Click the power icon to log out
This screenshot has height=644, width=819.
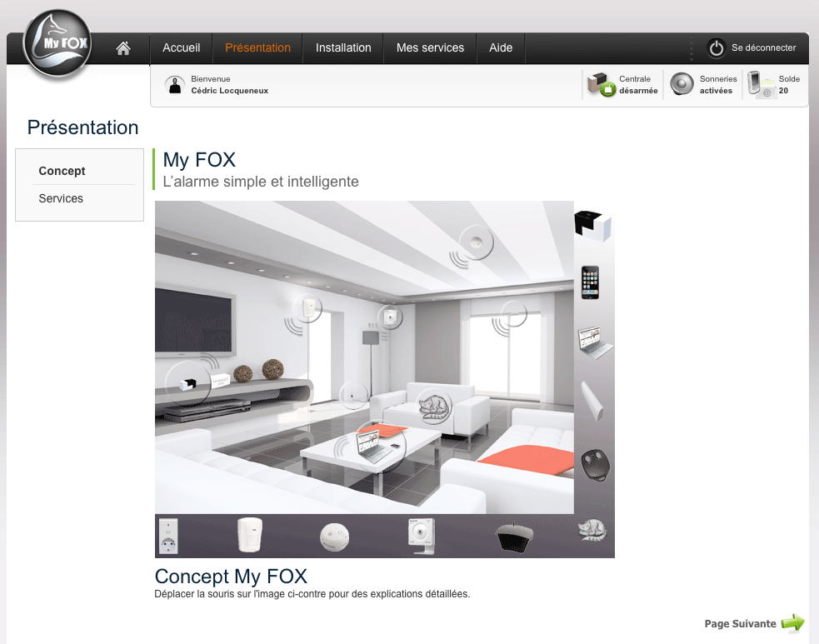point(716,48)
